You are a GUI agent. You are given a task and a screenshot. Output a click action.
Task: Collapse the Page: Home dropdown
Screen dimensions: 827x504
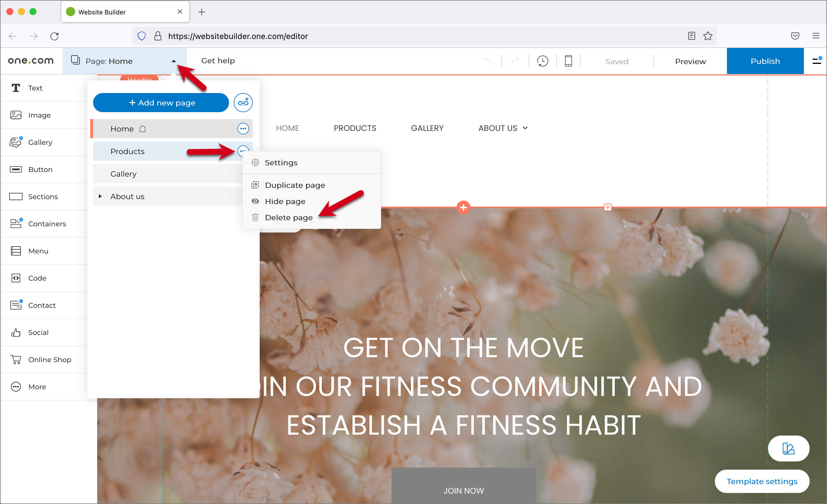point(173,61)
